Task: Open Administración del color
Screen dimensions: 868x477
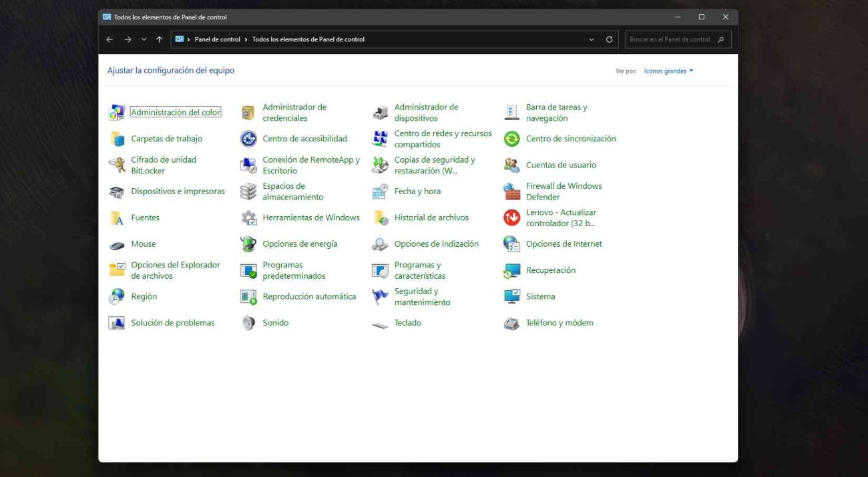Action: [176, 111]
